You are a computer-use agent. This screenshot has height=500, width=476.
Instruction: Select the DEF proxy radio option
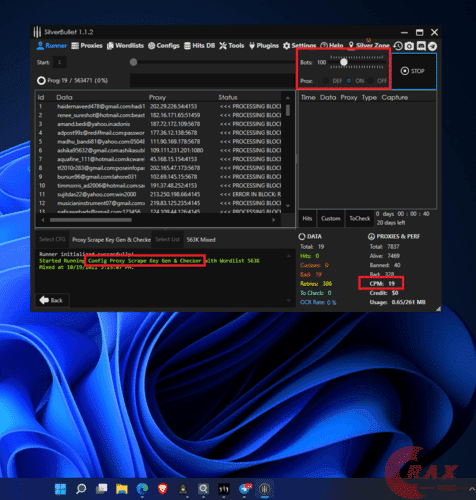[326, 81]
